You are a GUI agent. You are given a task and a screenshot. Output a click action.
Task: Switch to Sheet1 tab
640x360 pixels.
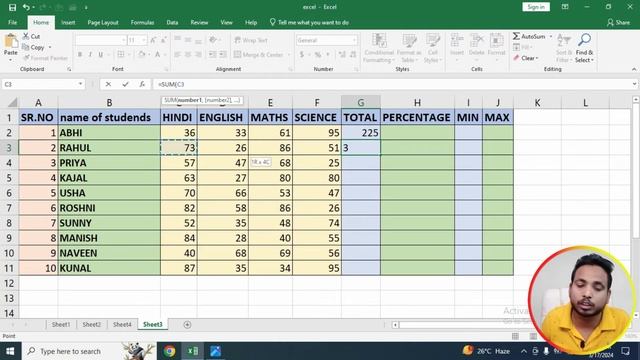tap(61, 324)
